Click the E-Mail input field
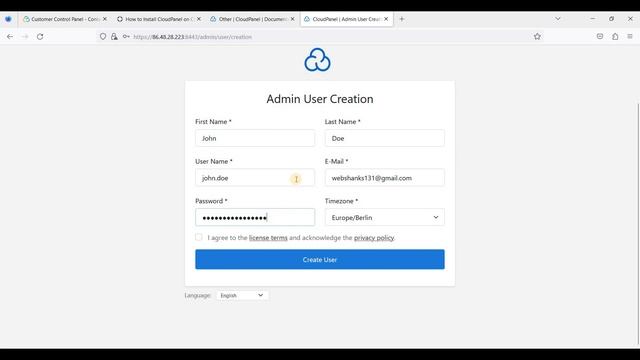Image resolution: width=640 pixels, height=360 pixels. coord(384,178)
